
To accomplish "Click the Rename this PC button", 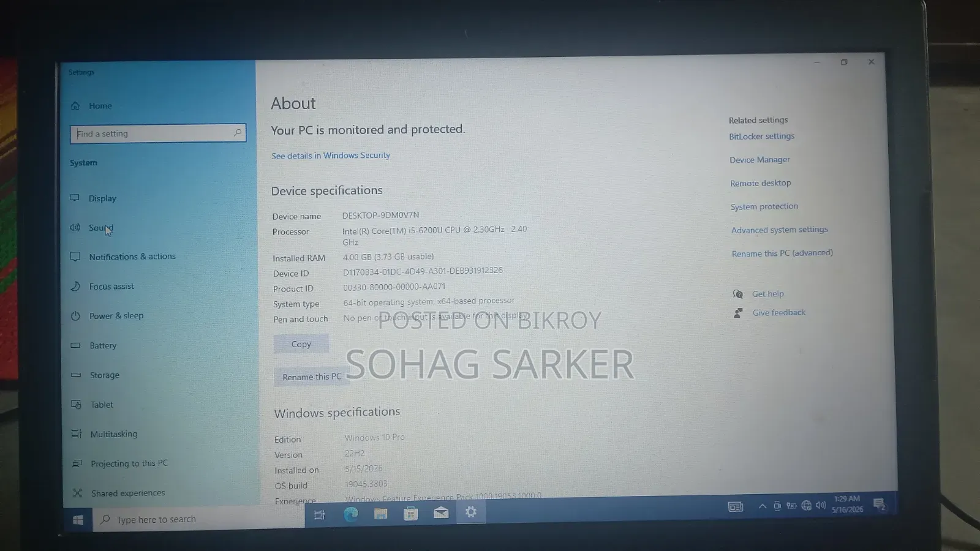I will pos(312,377).
